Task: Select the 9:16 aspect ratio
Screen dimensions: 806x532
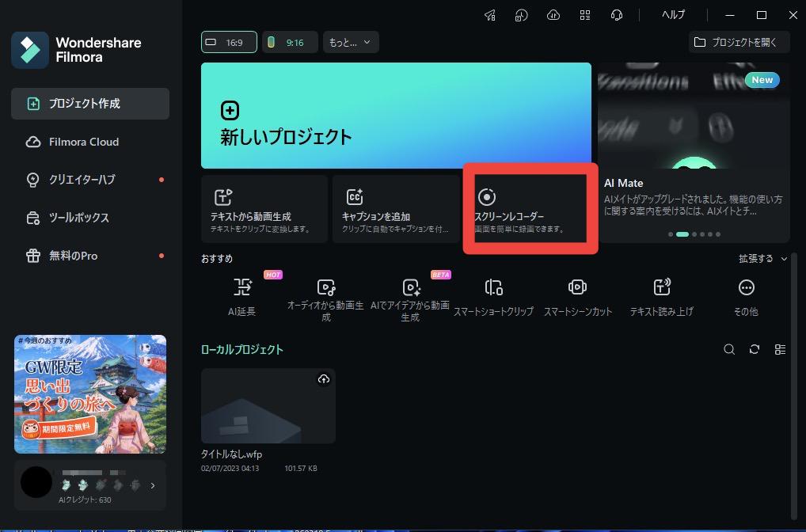Action: (290, 42)
